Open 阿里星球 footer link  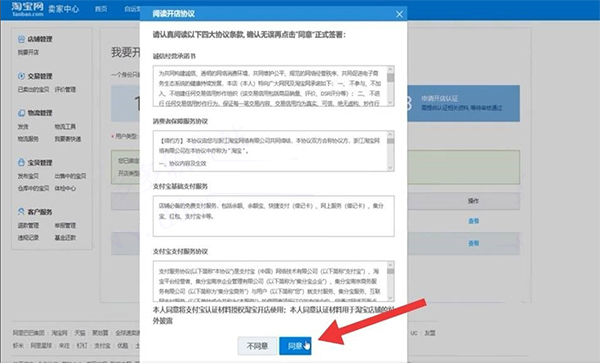pyautogui.click(x=41, y=345)
